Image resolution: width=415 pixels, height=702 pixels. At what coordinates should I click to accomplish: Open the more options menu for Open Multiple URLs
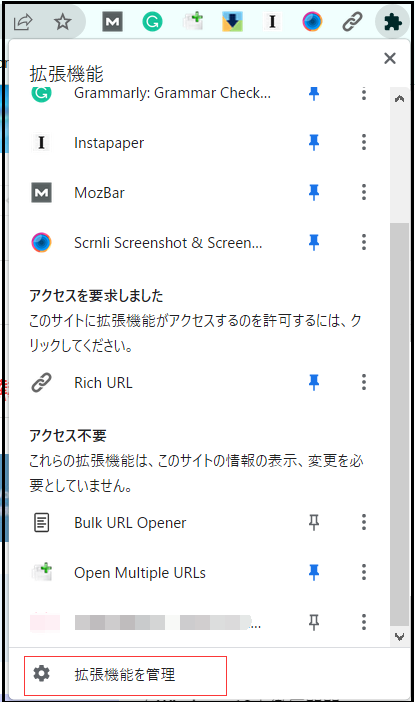click(x=364, y=572)
